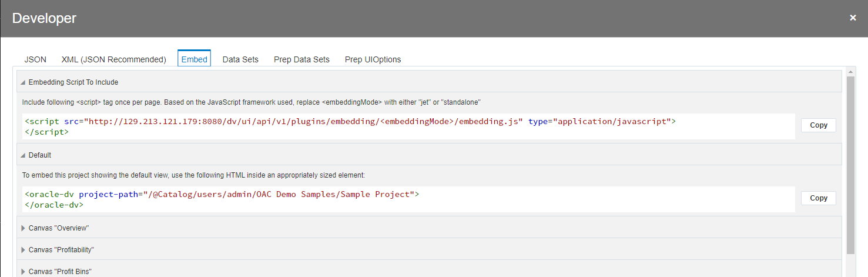This screenshot has width=868, height=277.
Task: Collapse the Default section
Action: pos(23,155)
